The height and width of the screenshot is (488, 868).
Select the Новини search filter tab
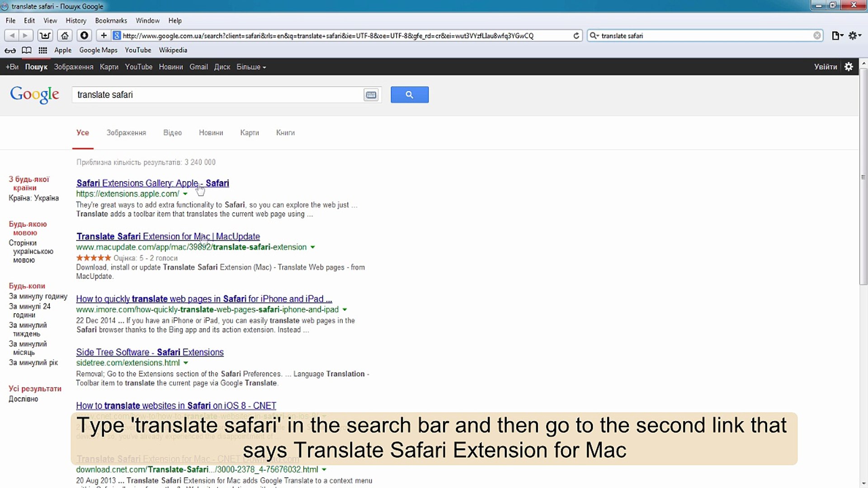click(211, 132)
